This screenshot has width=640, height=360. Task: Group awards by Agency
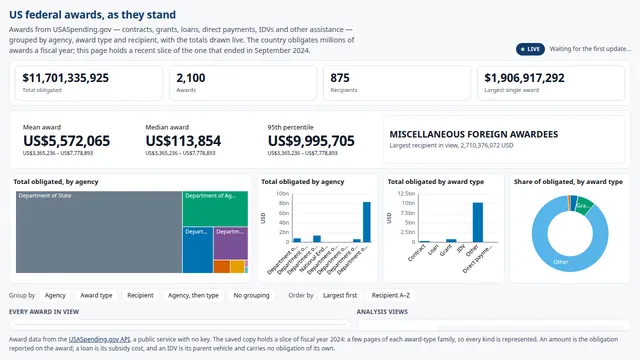[55, 295]
